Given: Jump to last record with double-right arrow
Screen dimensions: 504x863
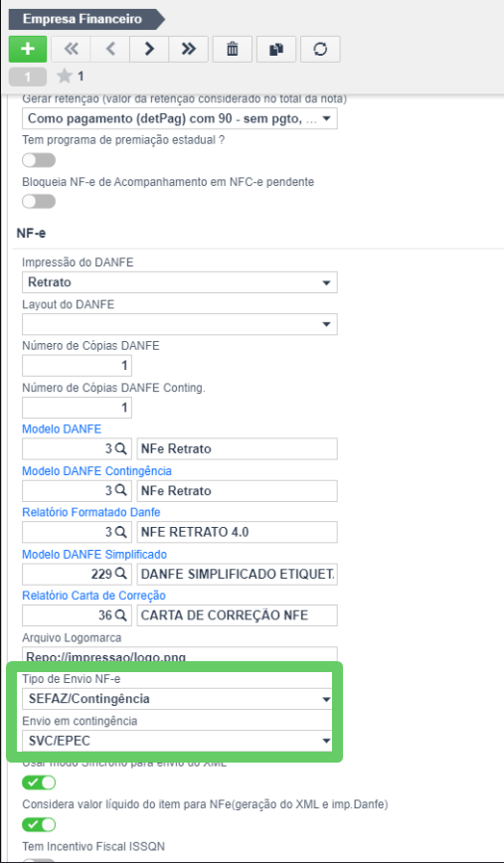Looking at the screenshot, I should pyautogui.click(x=188, y=50).
